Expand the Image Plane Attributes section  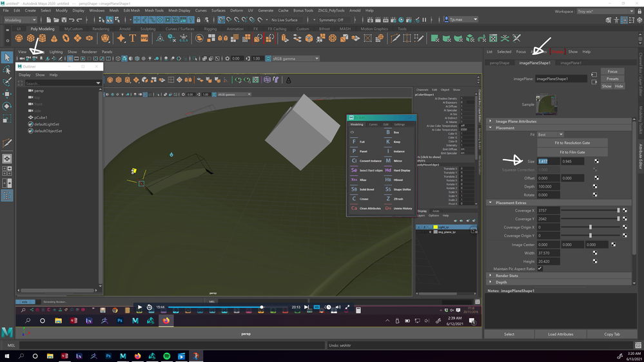(x=515, y=121)
